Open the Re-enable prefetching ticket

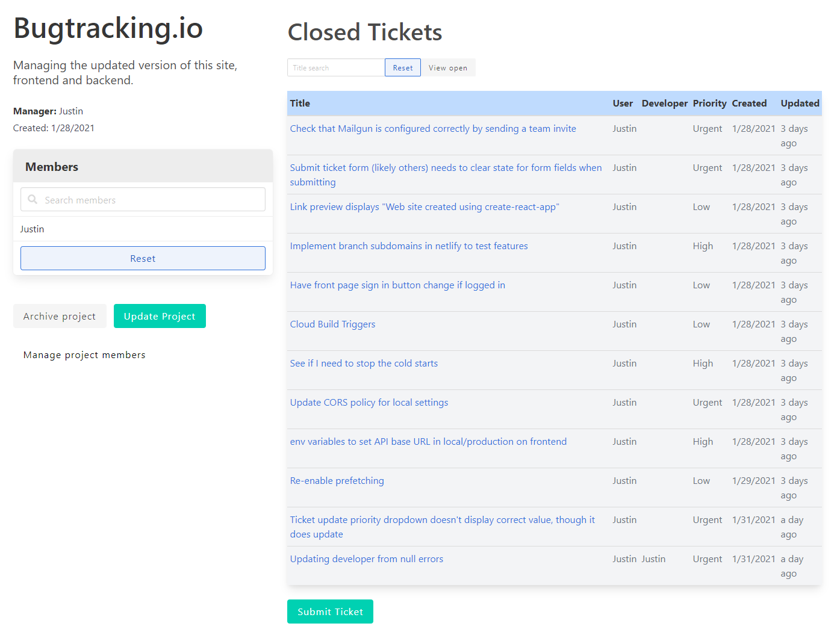[x=337, y=481]
